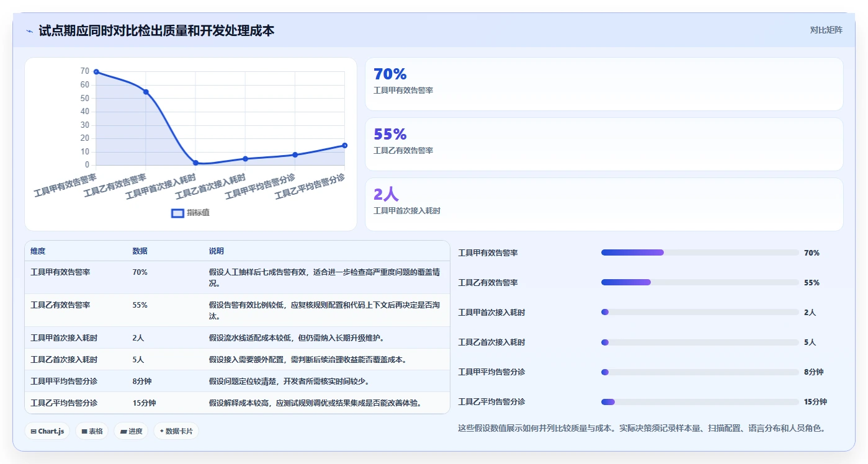Click the 工具乙首次接入耗时 progress bar
Viewport: 868px width, 464px height.
700,342
